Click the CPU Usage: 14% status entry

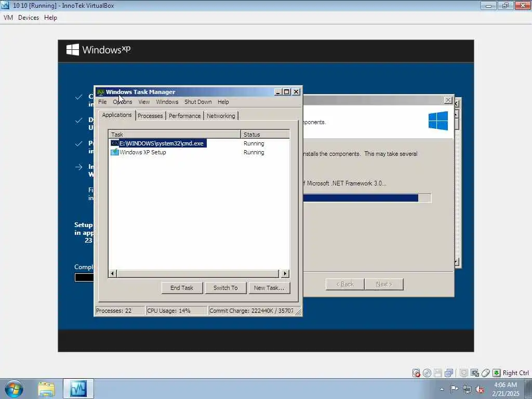coord(177,311)
